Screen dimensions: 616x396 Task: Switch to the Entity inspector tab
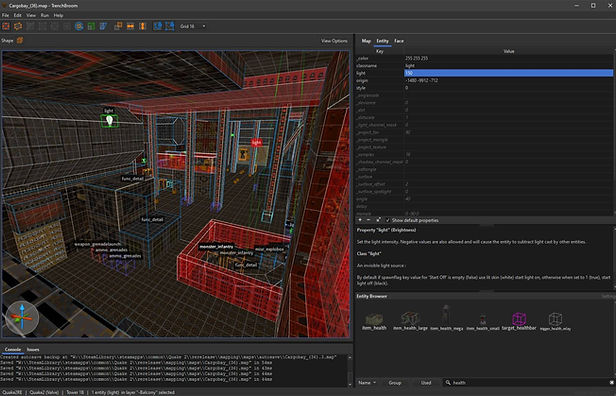coord(382,41)
